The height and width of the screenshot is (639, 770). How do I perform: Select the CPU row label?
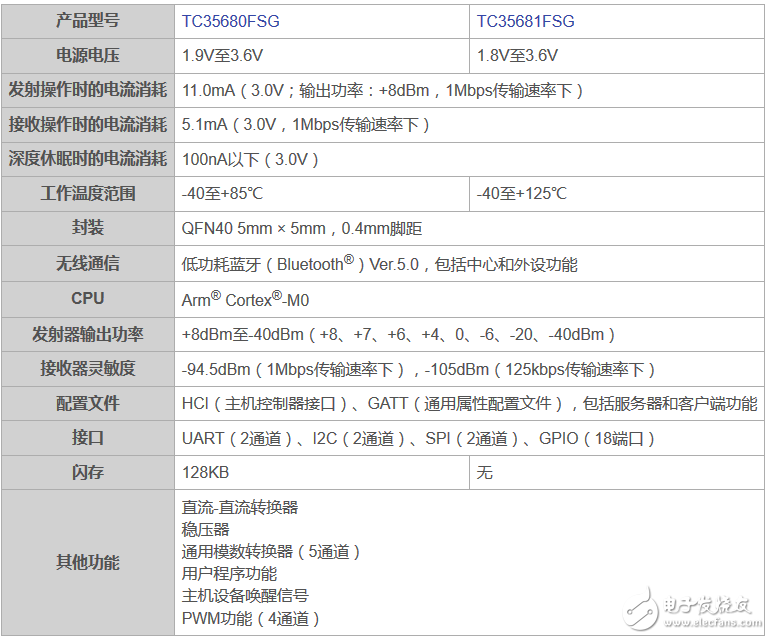pos(88,299)
